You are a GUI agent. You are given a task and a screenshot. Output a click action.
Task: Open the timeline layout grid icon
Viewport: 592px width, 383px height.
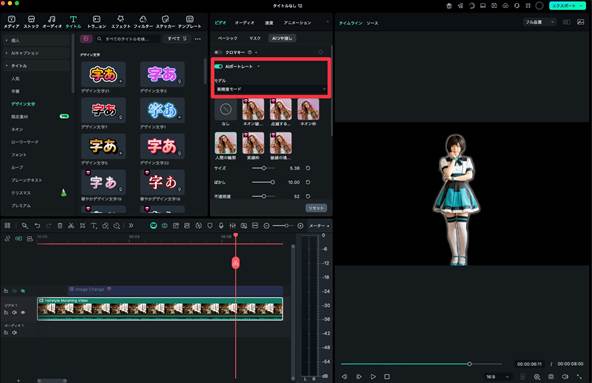point(7,225)
